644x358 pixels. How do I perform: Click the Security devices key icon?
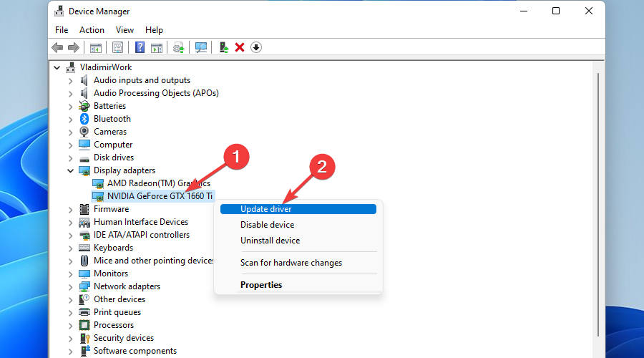click(84, 338)
